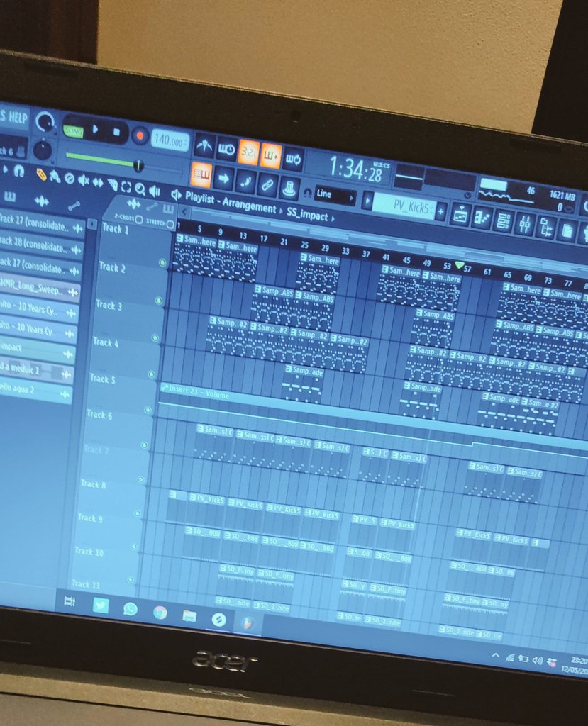Toggle overdub blend recording button

pyautogui.click(x=271, y=155)
